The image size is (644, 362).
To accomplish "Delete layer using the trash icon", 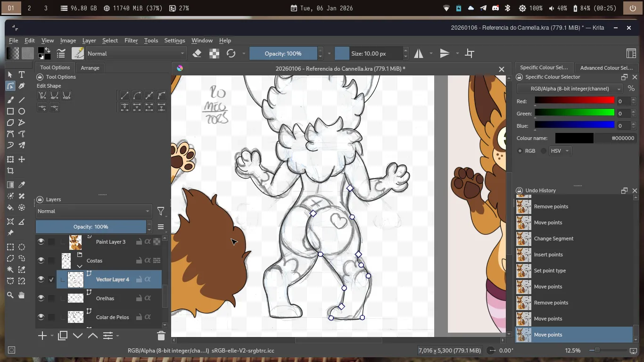I will 161,336.
